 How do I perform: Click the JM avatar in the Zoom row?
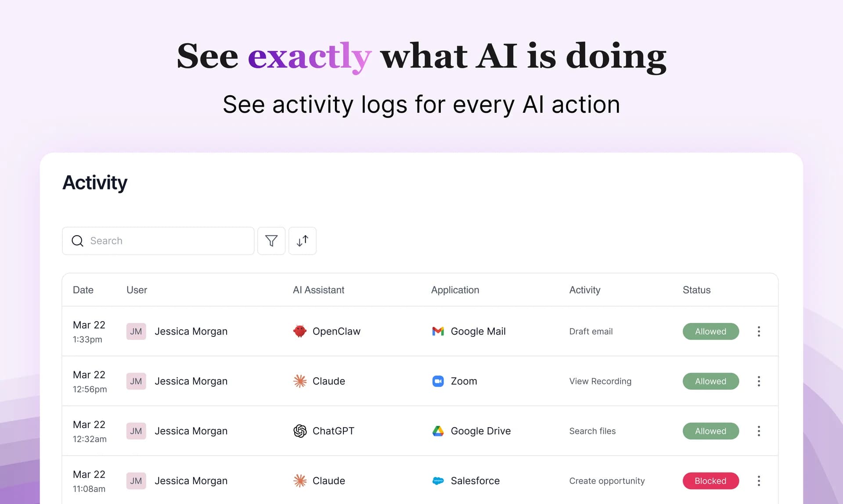point(136,381)
